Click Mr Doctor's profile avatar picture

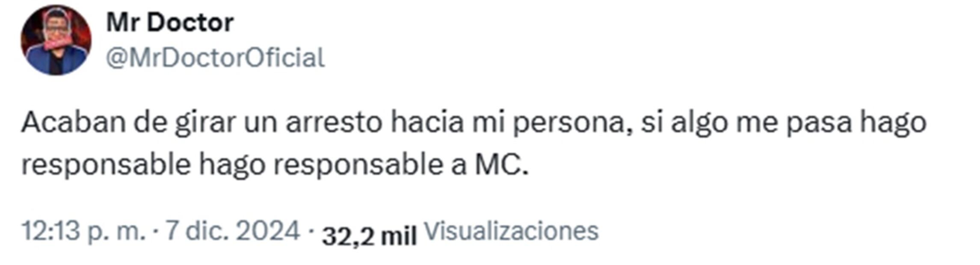(56, 40)
